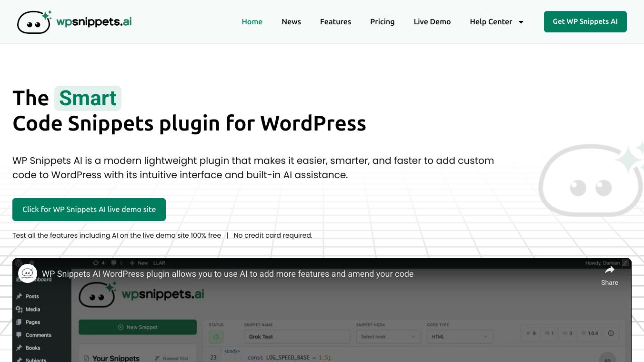Click the Grok Test snippet name field
This screenshot has height=362, width=644.
click(297, 336)
